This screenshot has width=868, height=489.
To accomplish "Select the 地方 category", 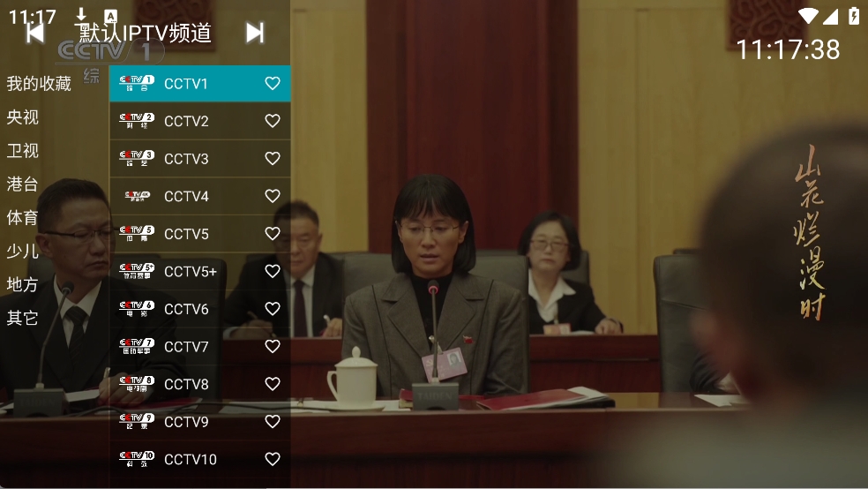I will [x=23, y=284].
